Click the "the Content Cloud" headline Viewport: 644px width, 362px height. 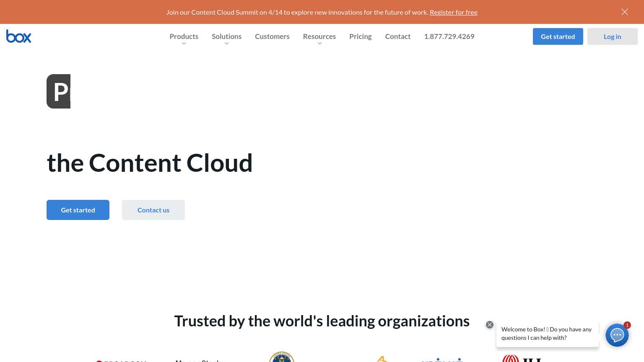tap(150, 163)
